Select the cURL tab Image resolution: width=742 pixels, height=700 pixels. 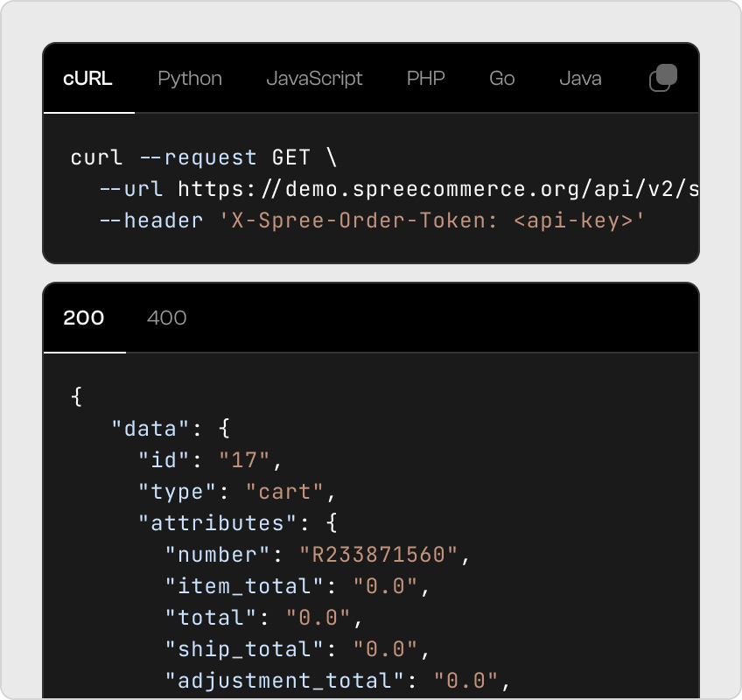[87, 79]
